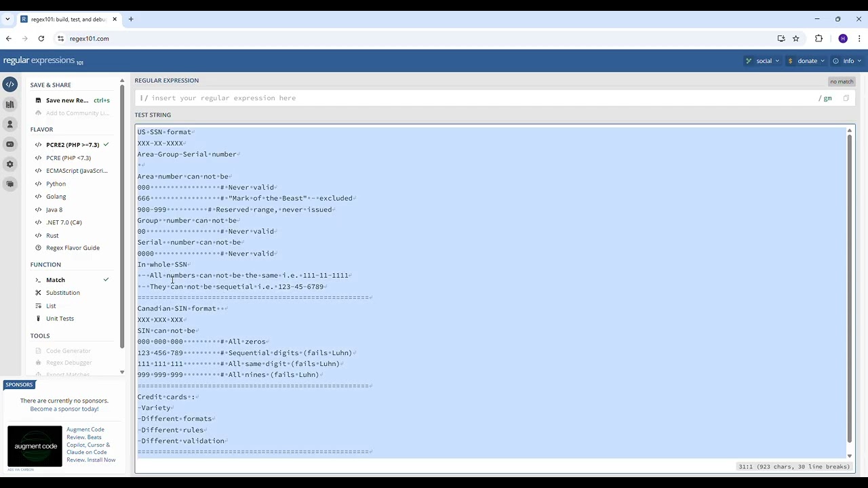
Task: Open regex flags gm selector
Action: [825, 98]
